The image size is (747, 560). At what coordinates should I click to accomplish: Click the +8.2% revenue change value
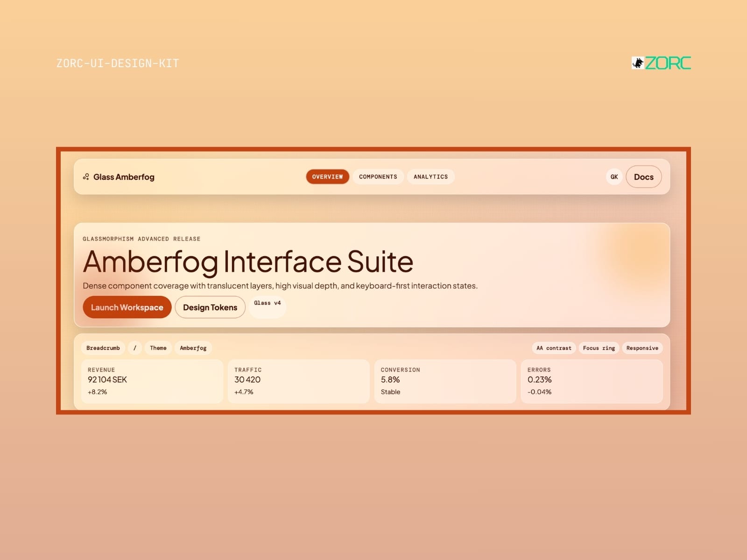coord(98,392)
